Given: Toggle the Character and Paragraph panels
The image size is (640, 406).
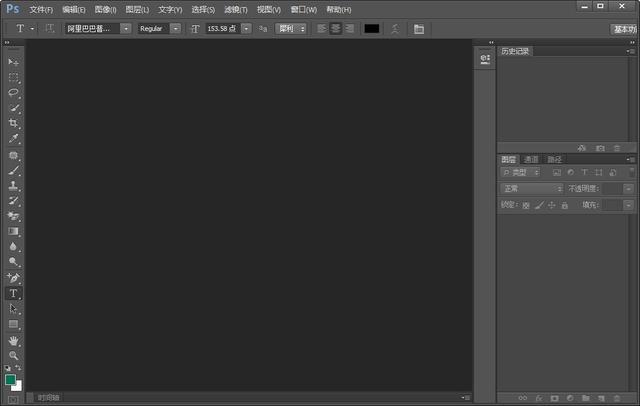Looking at the screenshot, I should point(419,29).
